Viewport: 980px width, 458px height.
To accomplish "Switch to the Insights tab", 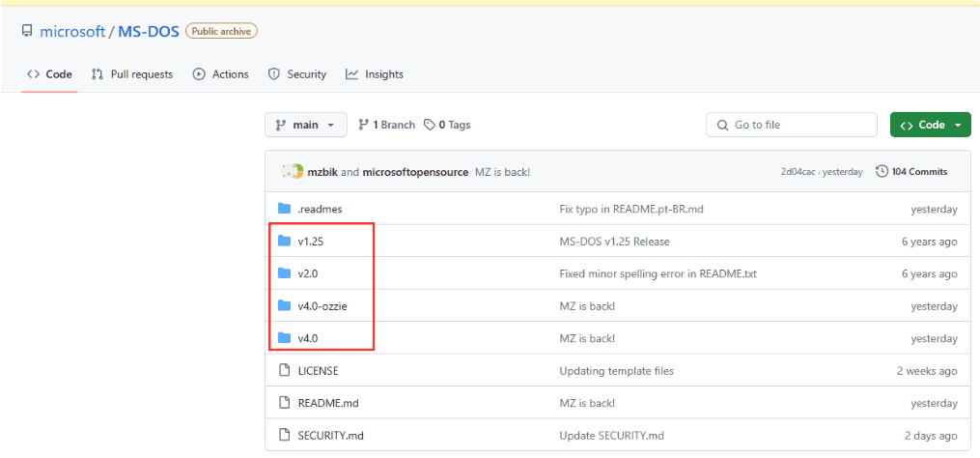I will click(375, 74).
